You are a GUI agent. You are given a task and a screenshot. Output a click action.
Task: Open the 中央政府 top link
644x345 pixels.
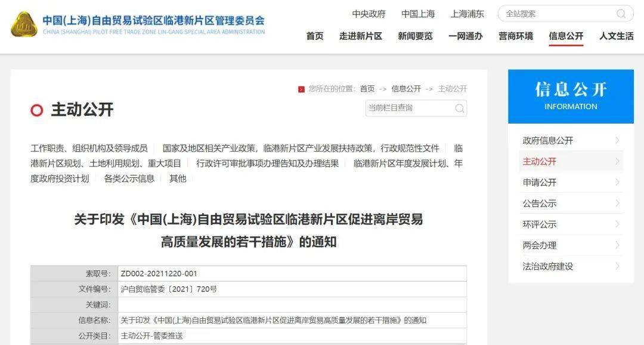click(369, 14)
